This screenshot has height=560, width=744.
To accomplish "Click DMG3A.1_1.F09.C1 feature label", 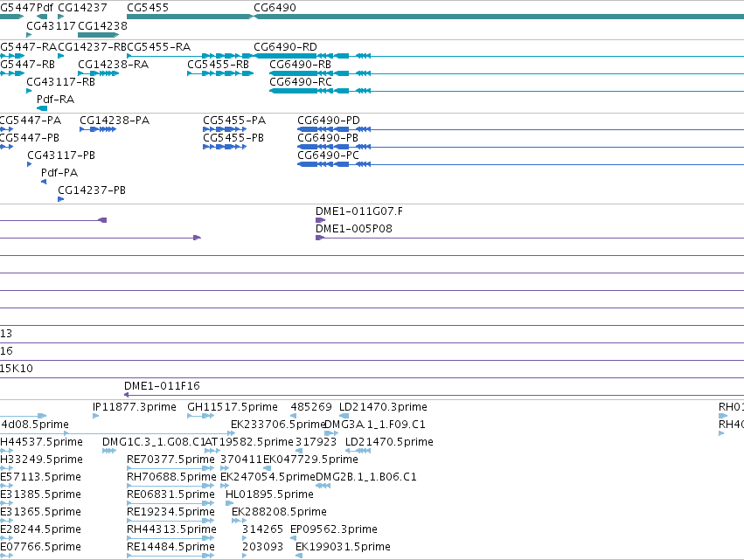I will pyautogui.click(x=375, y=425).
